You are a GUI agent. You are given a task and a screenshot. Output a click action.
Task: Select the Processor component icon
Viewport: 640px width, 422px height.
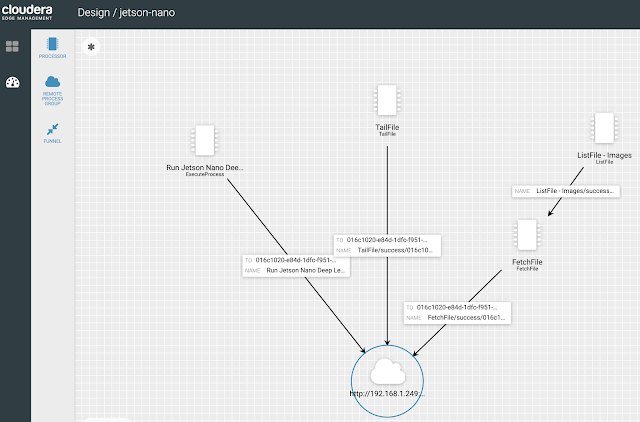[52, 44]
